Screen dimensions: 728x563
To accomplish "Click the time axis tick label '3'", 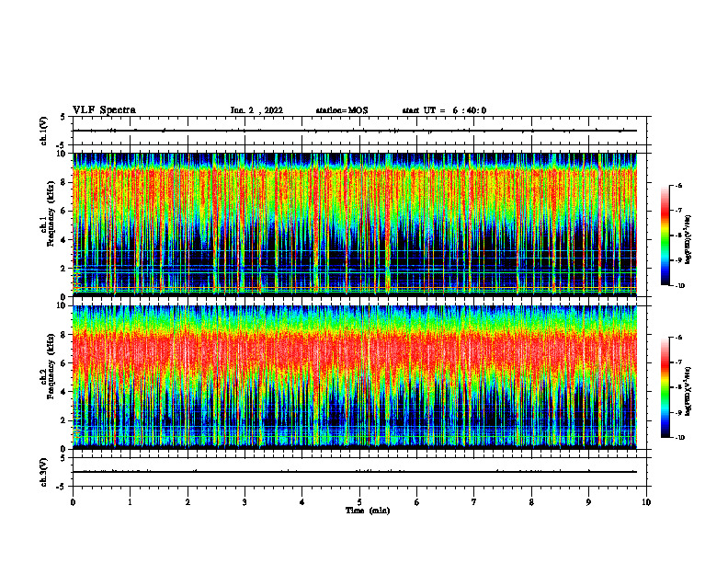I will [245, 502].
